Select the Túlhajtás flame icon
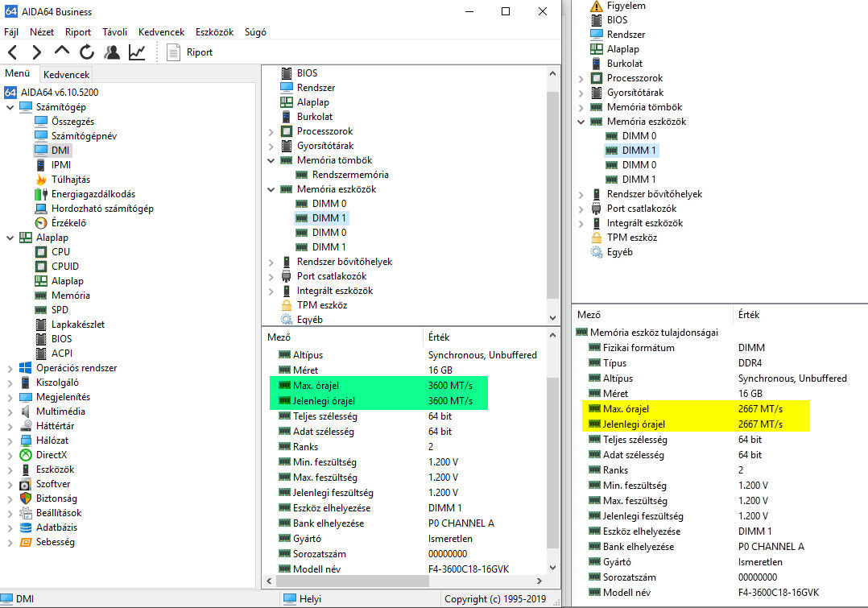This screenshot has width=868, height=608. (40, 180)
